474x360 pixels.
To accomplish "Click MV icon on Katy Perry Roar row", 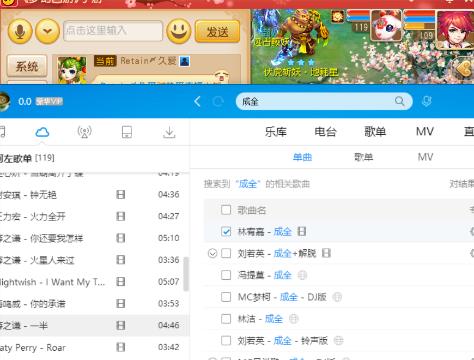I will 121,347.
